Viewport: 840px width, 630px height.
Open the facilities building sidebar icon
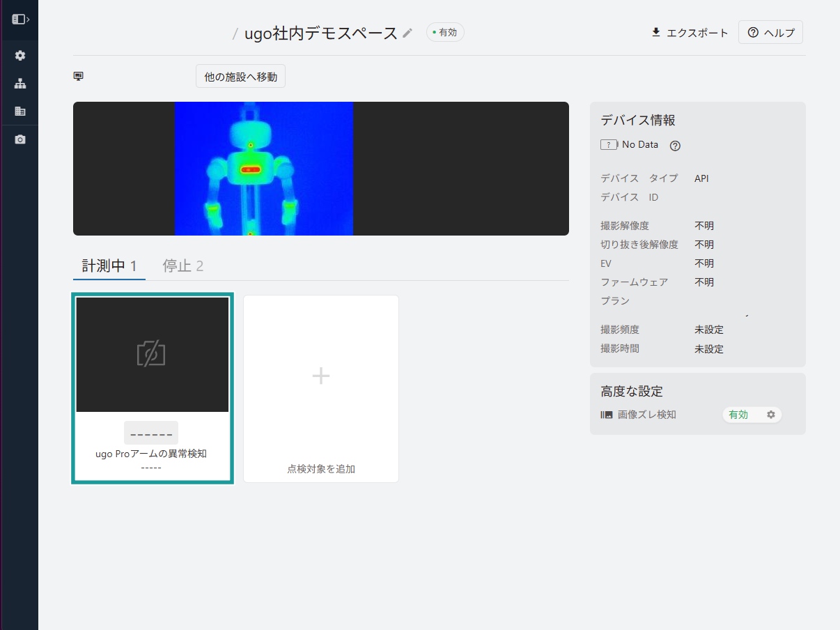[x=20, y=112]
